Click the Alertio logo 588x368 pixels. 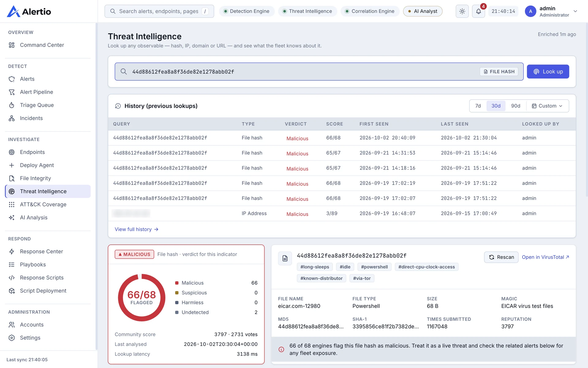point(29,11)
